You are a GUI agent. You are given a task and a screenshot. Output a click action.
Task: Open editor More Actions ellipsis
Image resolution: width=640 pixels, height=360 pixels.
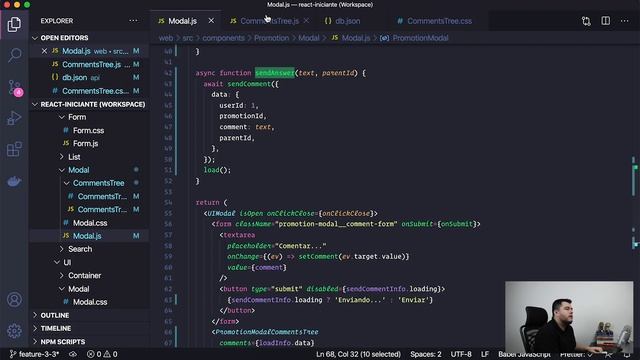624,20
